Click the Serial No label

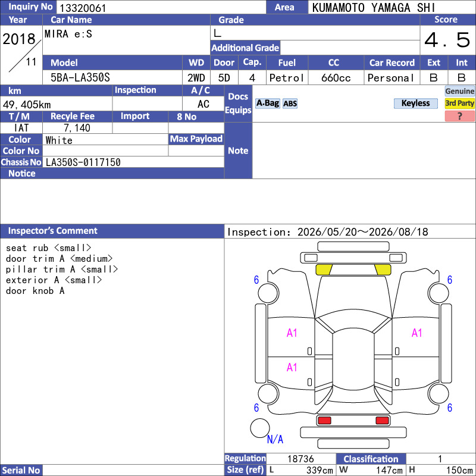pyautogui.click(x=21, y=470)
